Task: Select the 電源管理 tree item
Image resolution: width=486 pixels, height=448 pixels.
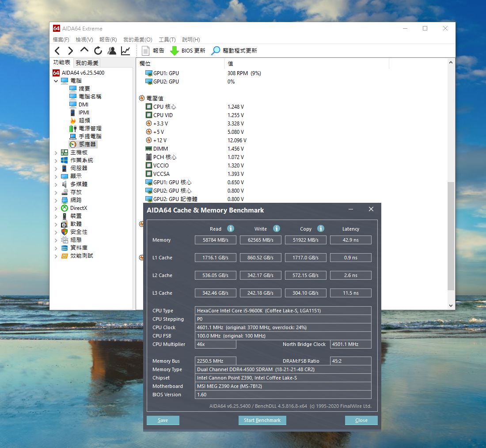Action: point(85,129)
